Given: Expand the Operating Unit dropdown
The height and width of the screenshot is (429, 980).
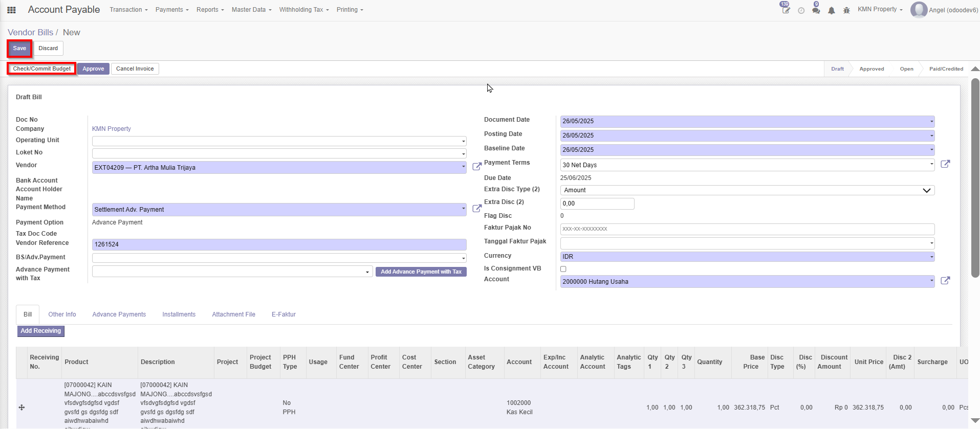Looking at the screenshot, I should [x=279, y=141].
